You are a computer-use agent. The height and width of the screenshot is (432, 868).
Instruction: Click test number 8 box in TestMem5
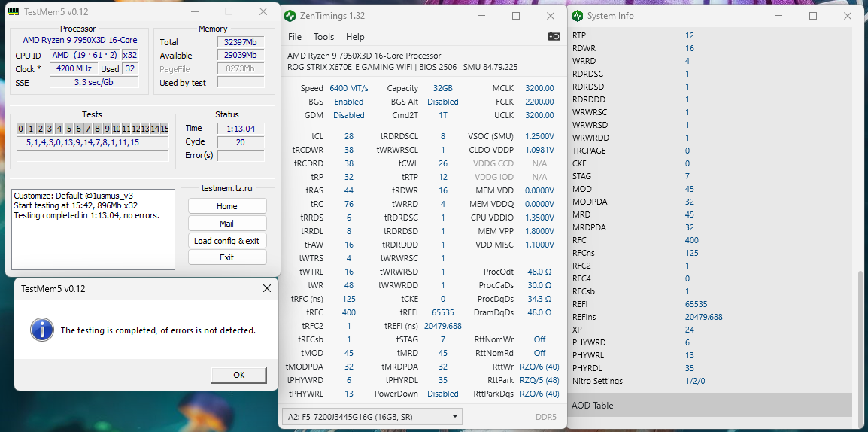pos(98,129)
